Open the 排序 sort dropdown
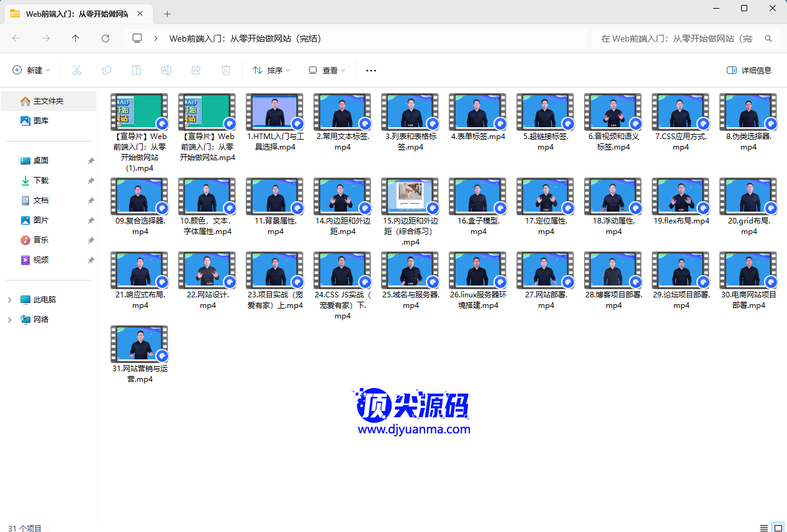The image size is (787, 532). click(272, 70)
